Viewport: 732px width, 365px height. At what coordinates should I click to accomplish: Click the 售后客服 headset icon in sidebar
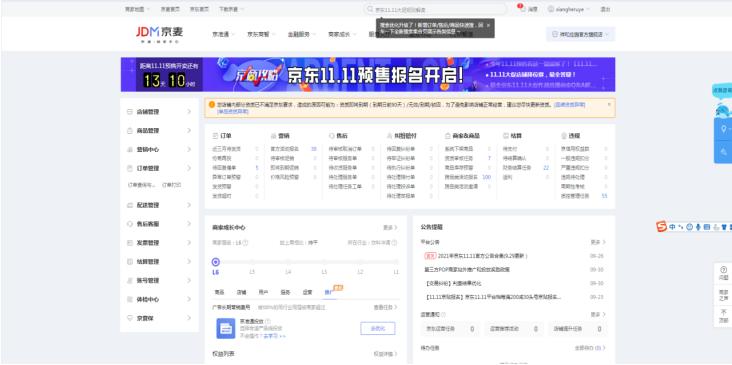(130, 224)
